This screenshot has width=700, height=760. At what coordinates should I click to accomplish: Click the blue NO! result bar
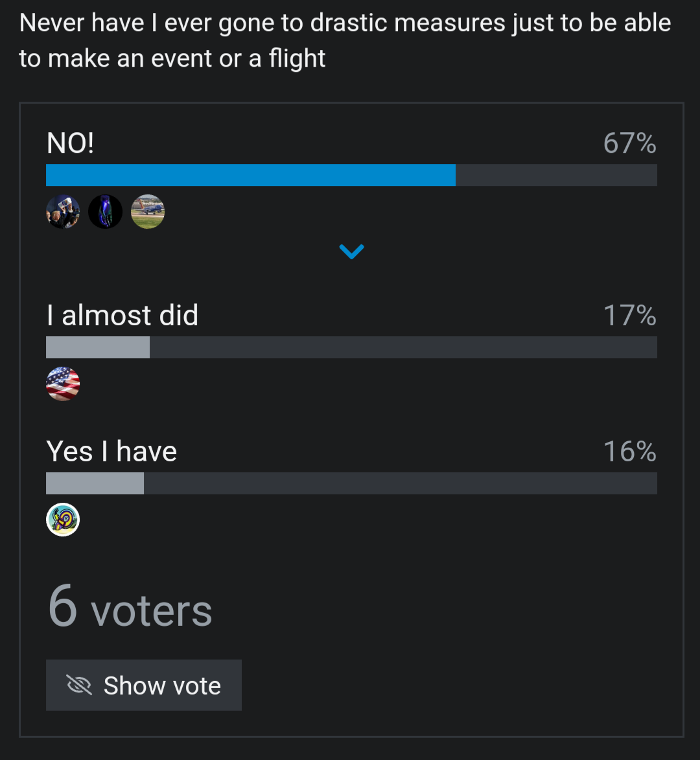[x=250, y=175]
